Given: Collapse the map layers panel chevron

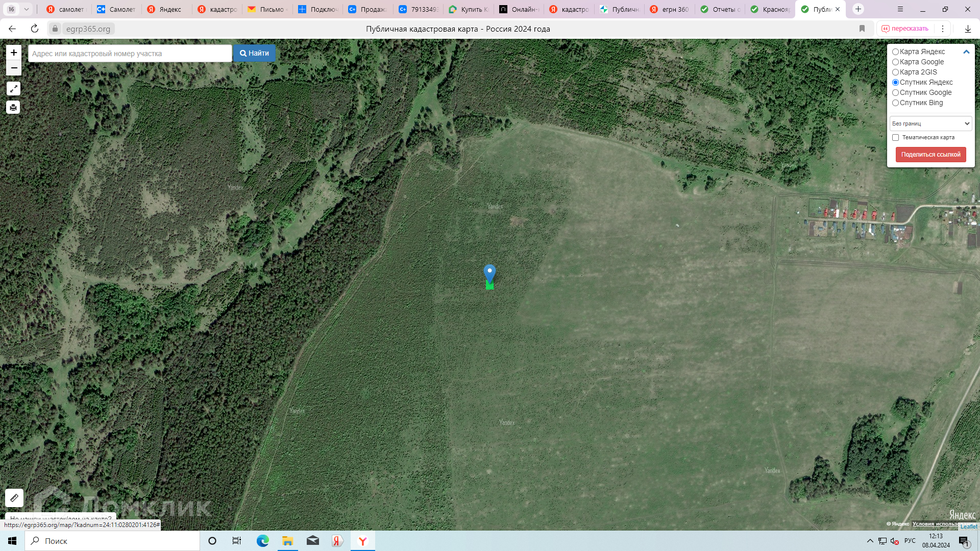Looking at the screenshot, I should point(966,52).
